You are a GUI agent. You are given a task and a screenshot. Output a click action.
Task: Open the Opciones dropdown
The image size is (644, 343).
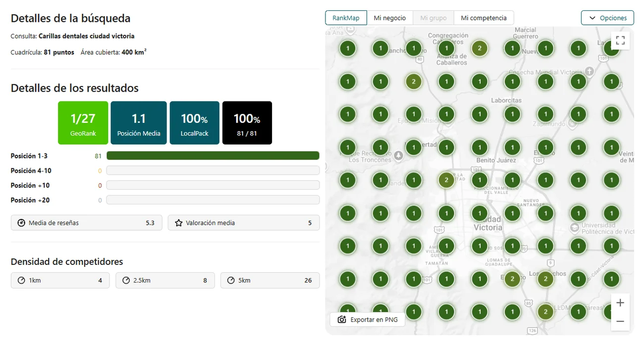(x=607, y=18)
